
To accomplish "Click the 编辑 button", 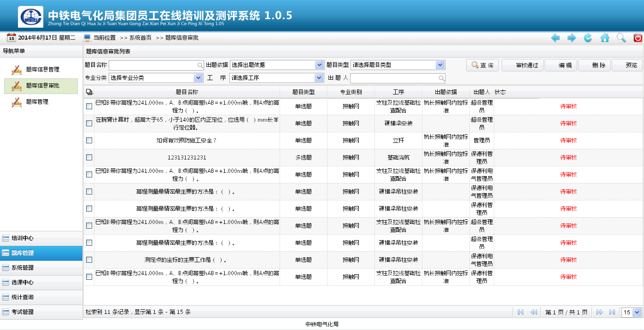I will [x=561, y=65].
